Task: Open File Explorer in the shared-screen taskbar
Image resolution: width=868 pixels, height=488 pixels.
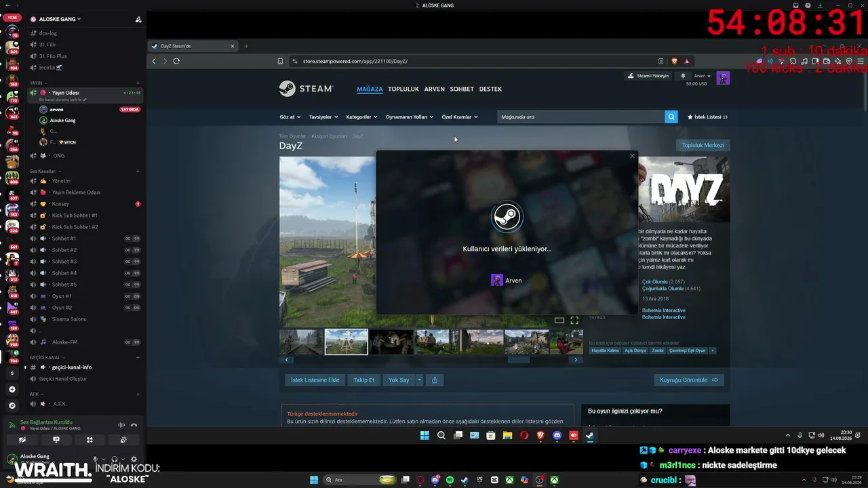Action: (x=507, y=436)
